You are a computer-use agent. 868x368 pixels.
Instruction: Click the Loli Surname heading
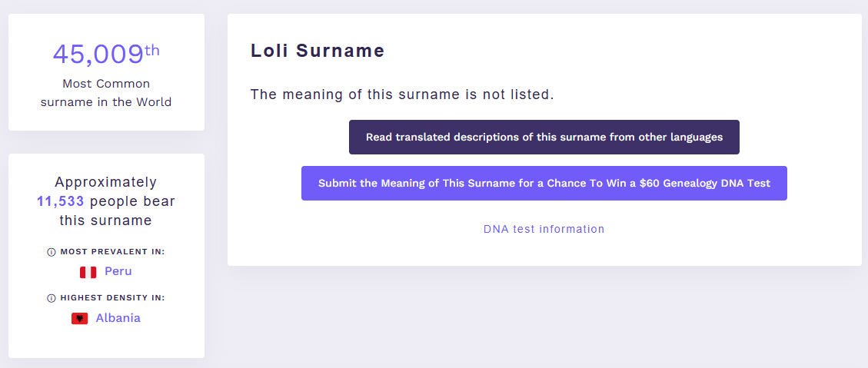coord(318,51)
